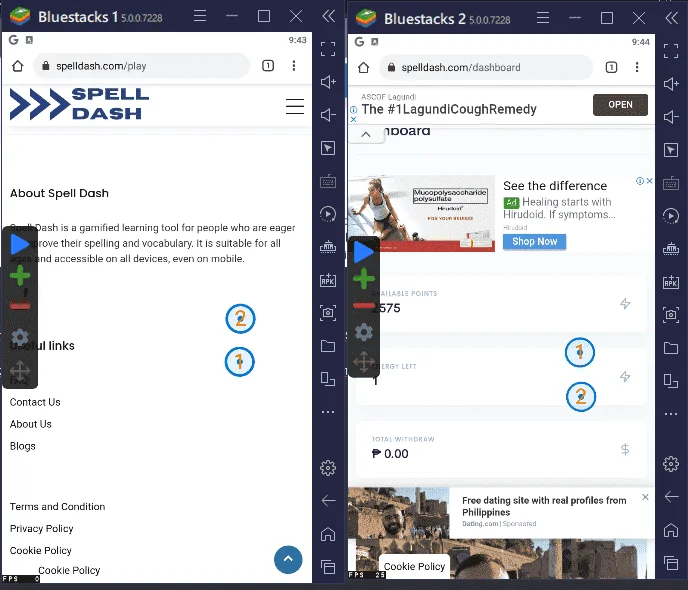The image size is (688, 590).
Task: Click OPEN on the Lagundi cough remedy ad
Action: pyautogui.click(x=620, y=105)
